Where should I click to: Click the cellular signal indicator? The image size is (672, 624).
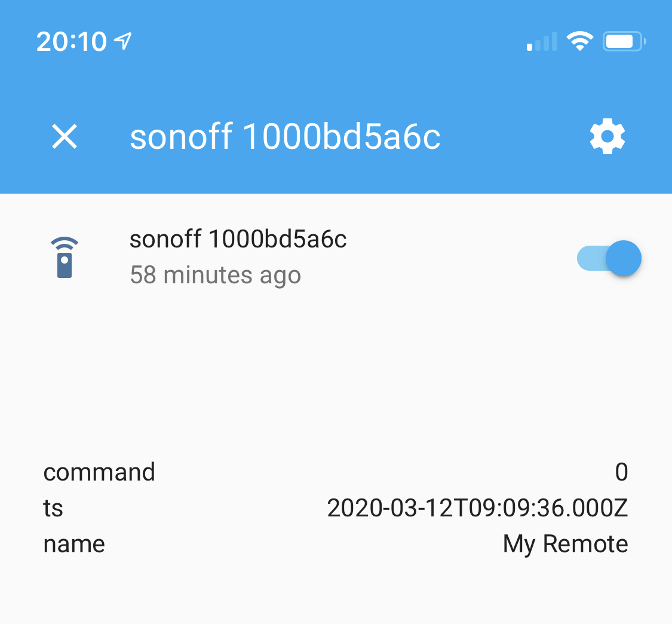click(541, 41)
